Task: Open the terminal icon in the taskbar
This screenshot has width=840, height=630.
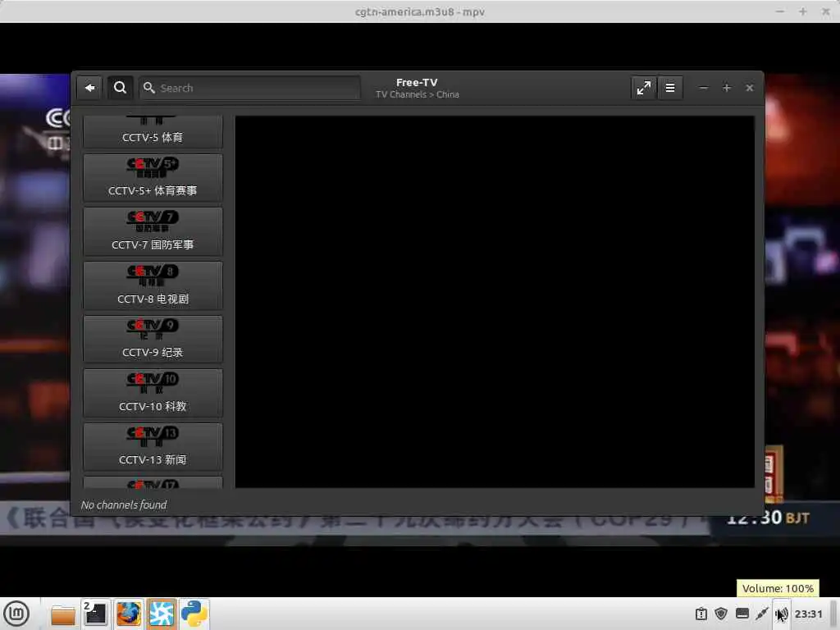Action: [x=96, y=614]
